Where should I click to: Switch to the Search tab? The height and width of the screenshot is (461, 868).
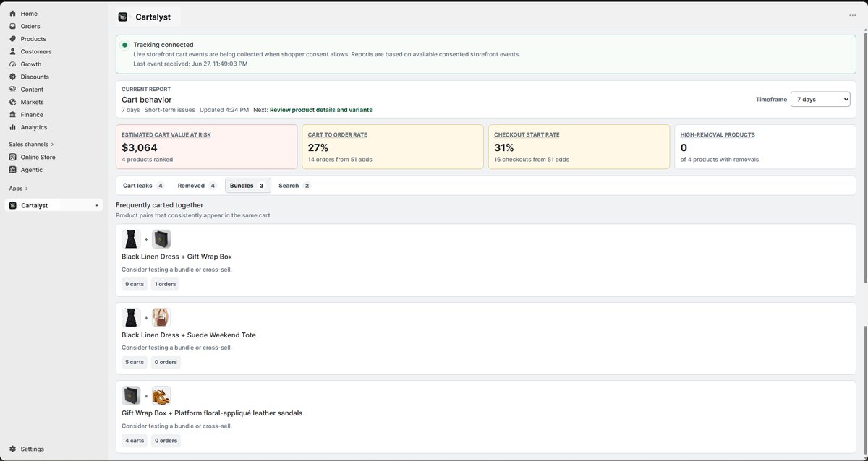tap(294, 186)
